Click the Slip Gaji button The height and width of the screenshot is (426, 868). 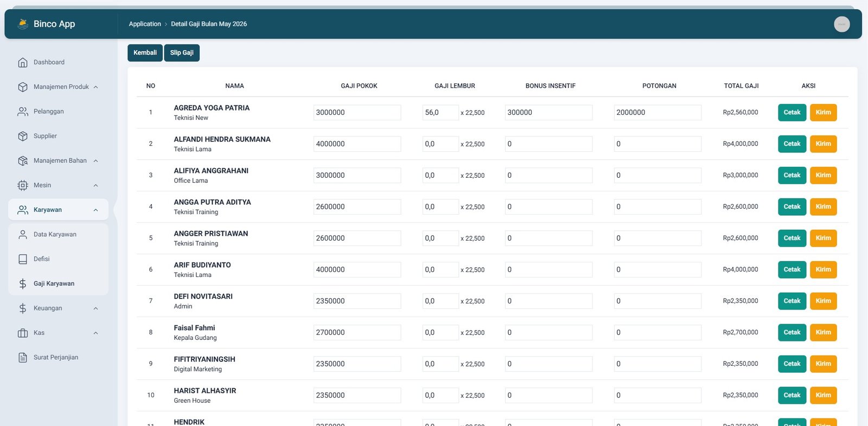[182, 53]
